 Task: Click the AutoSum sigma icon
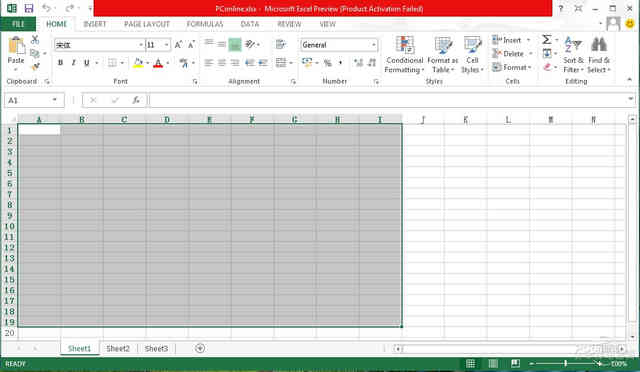click(x=547, y=40)
